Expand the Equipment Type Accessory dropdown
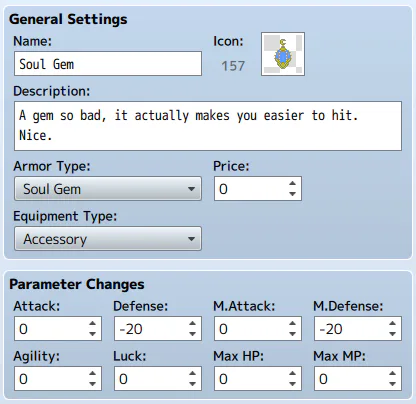Image resolution: width=416 pixels, height=404 pixels. [x=108, y=239]
